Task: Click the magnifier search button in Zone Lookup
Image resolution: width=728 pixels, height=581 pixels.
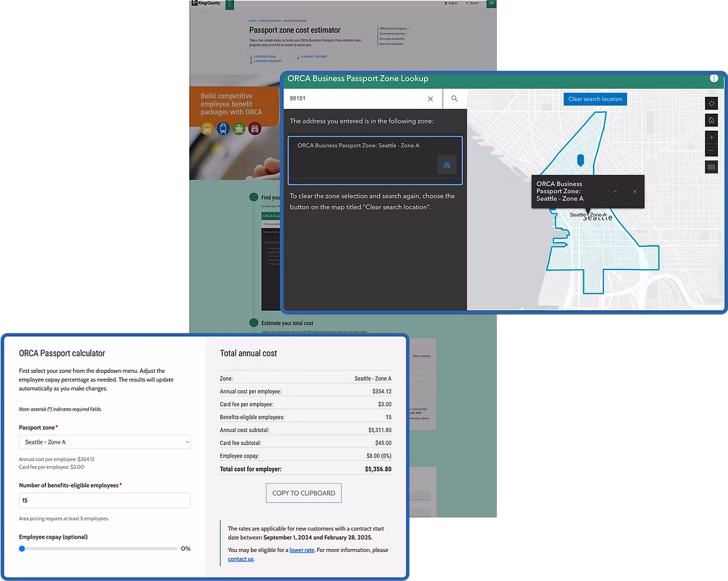Action: [454, 98]
